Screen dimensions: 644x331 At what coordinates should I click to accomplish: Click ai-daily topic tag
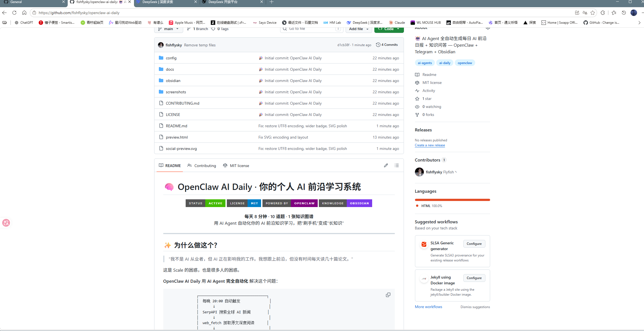(445, 63)
